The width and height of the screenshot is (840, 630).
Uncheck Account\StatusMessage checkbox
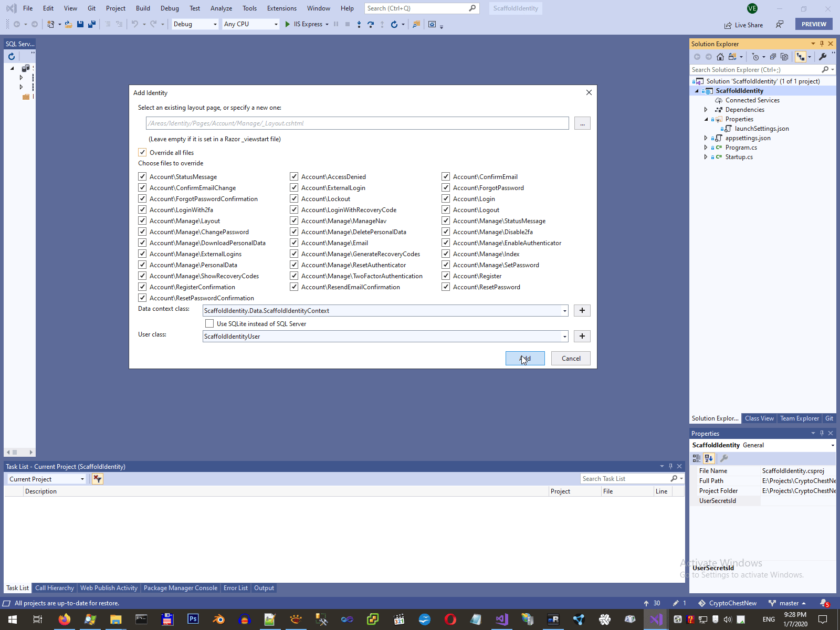tap(142, 176)
